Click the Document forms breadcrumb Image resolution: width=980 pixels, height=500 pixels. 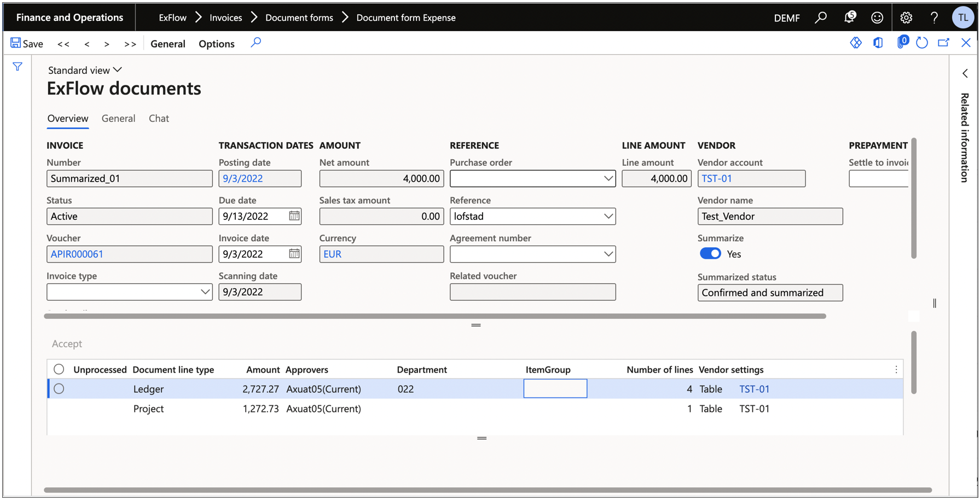(299, 18)
